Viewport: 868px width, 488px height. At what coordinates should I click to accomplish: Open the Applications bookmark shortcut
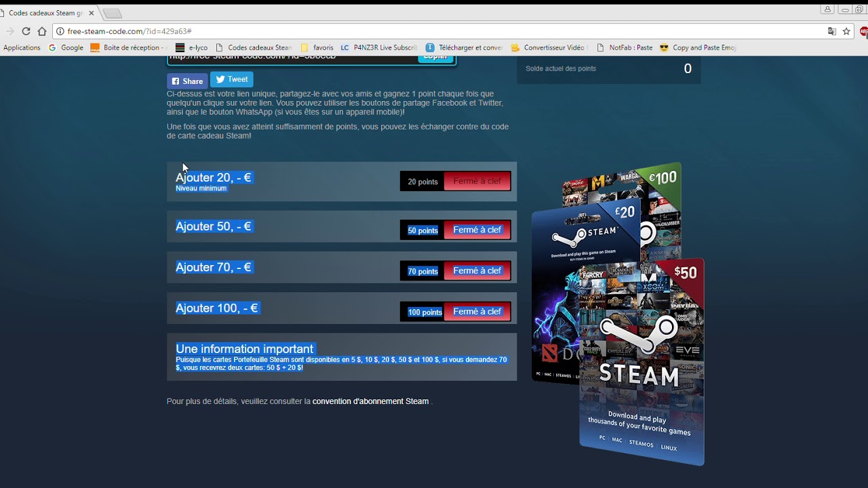[22, 47]
